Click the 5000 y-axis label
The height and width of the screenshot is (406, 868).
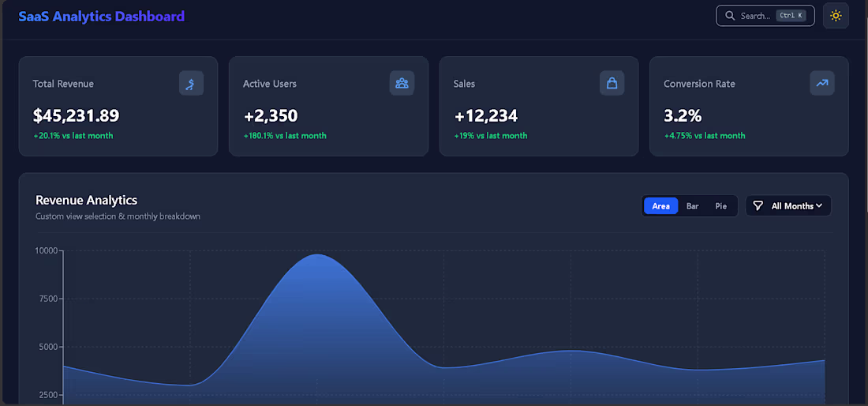tap(47, 347)
